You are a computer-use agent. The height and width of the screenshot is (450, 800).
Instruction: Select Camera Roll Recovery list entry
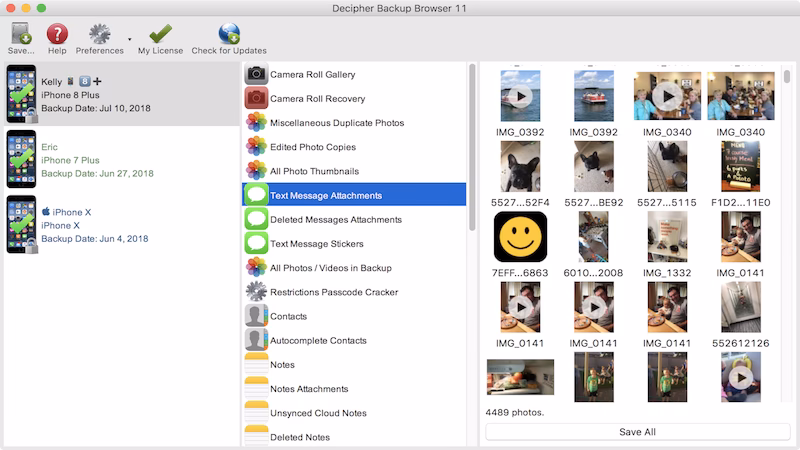[354, 98]
